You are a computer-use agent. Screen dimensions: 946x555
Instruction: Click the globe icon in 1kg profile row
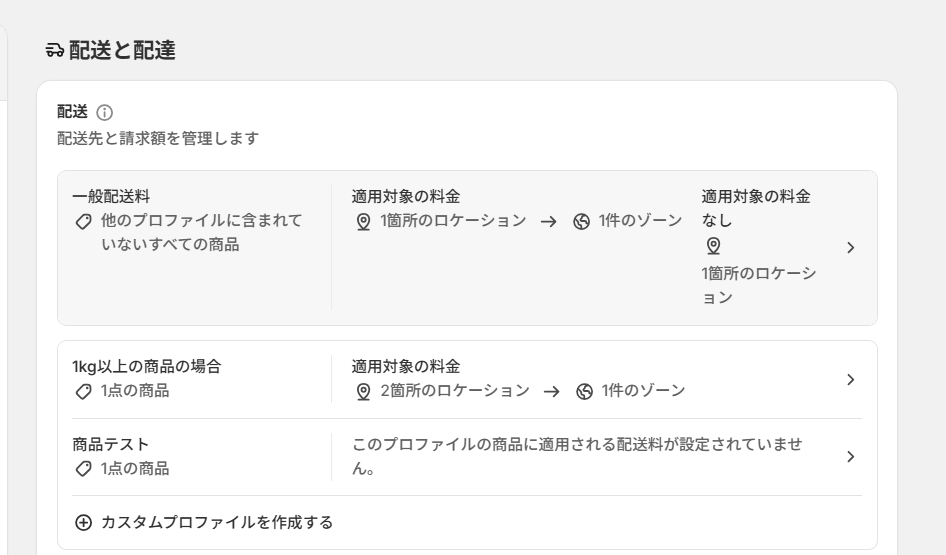584,392
